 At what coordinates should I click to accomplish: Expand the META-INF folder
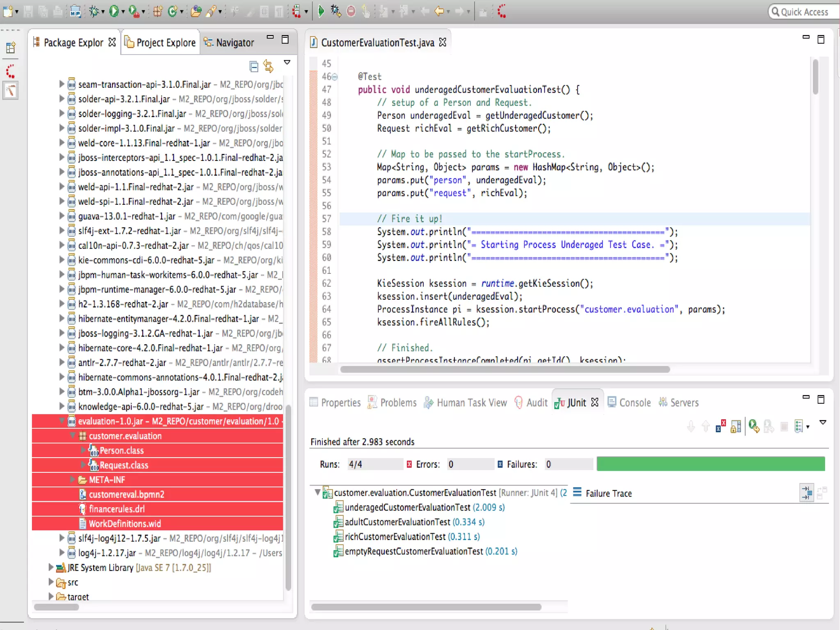tap(72, 479)
